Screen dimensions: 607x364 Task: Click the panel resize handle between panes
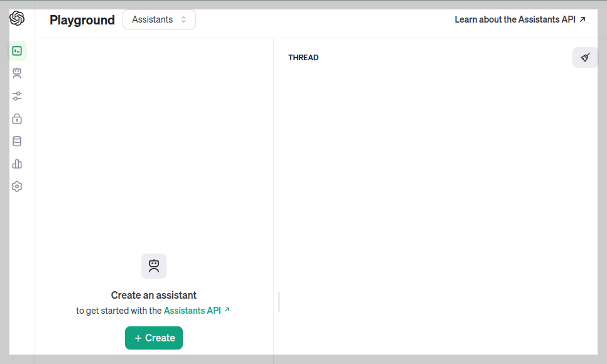[x=279, y=302]
